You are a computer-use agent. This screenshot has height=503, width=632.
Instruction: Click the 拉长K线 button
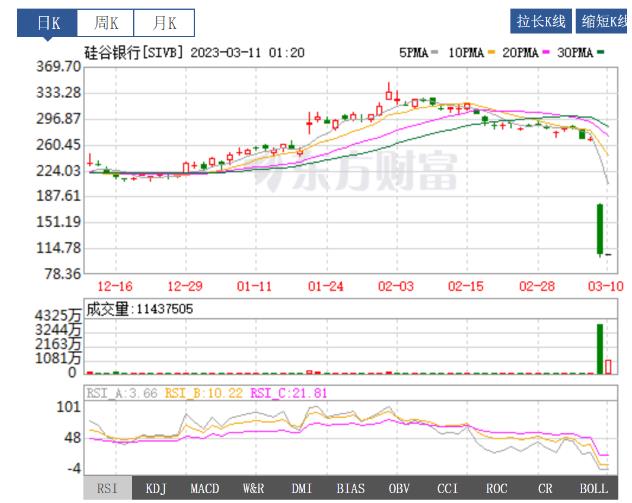tap(541, 21)
